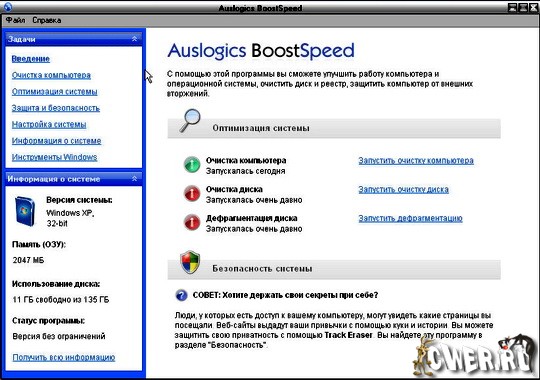Click the 'Windows XP,' version text
The height and width of the screenshot is (380, 540).
point(70,213)
